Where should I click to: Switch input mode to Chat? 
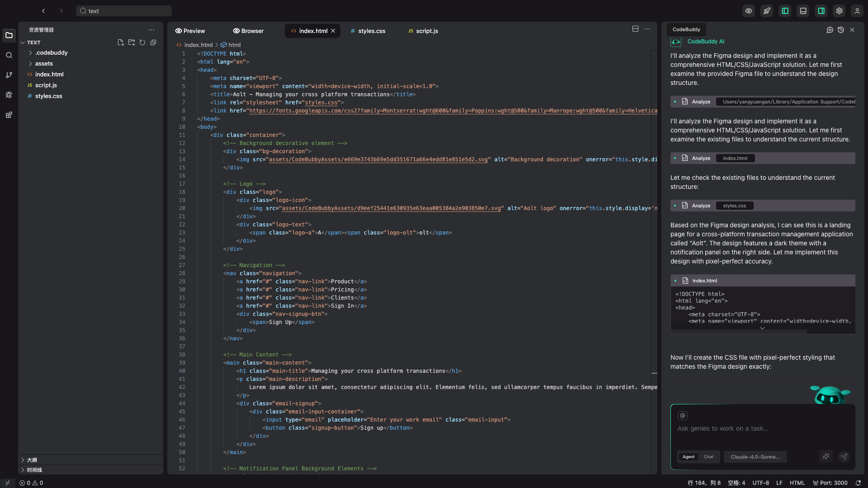click(708, 457)
